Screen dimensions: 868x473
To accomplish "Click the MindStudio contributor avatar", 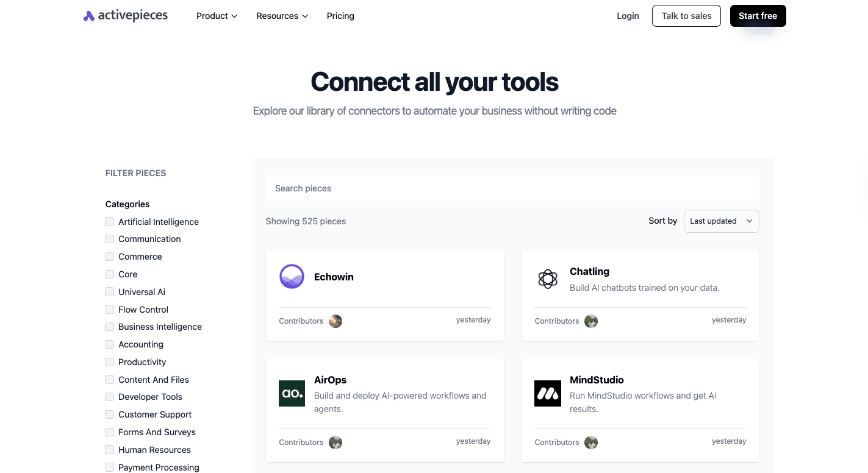I will click(x=591, y=442).
